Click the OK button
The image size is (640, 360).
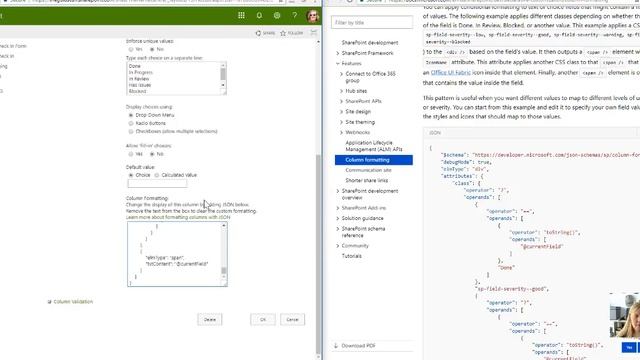coord(263,320)
